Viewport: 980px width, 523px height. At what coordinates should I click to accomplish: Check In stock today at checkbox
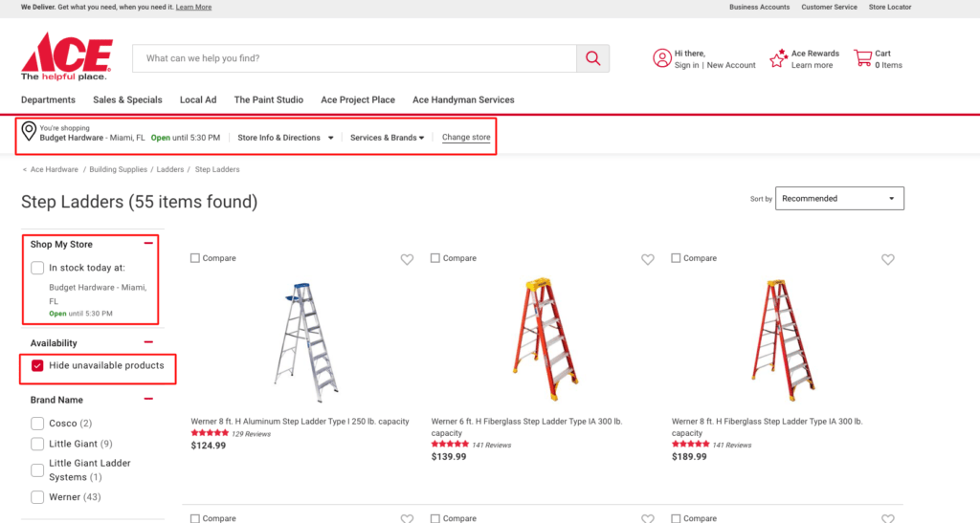37,268
